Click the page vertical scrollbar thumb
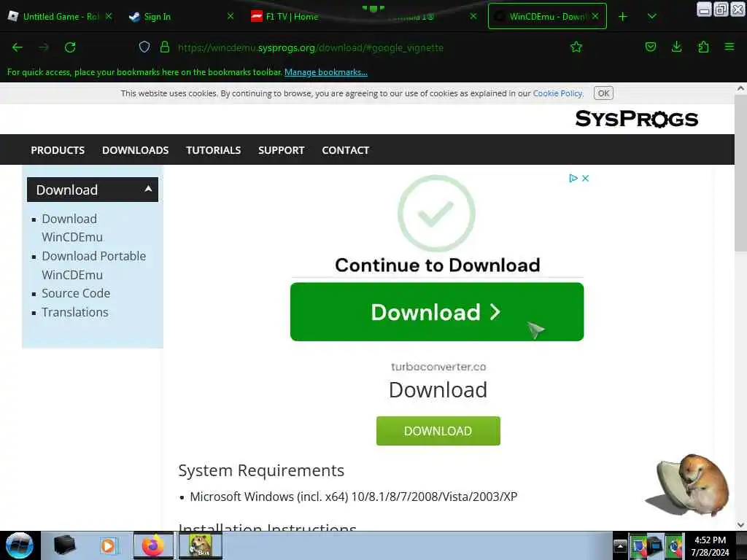The width and height of the screenshot is (747, 560). (x=740, y=173)
